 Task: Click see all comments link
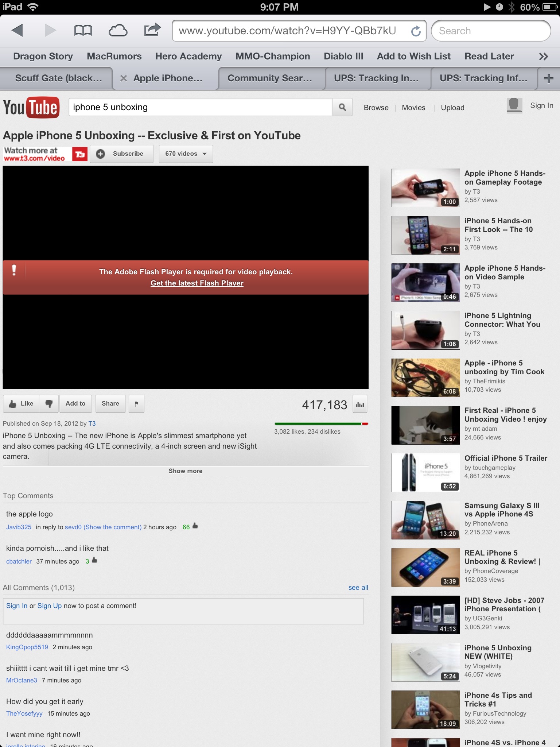point(358,588)
